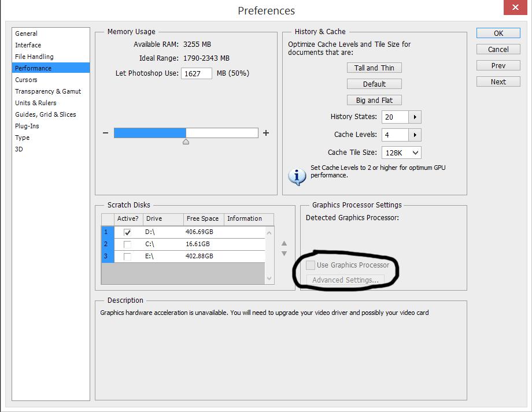The image size is (532, 412).
Task: Click the Advanced Settings... button
Action: click(x=345, y=280)
